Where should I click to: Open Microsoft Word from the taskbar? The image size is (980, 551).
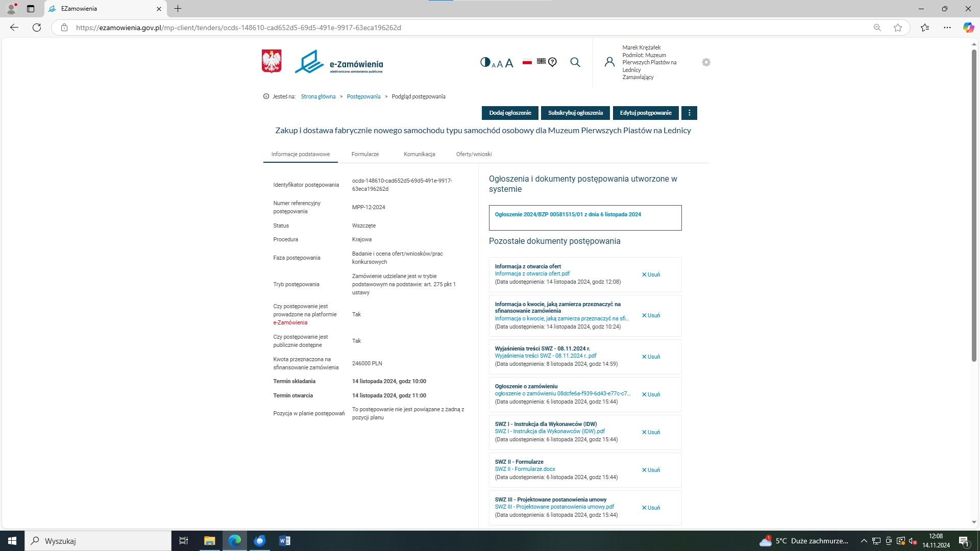point(285,541)
